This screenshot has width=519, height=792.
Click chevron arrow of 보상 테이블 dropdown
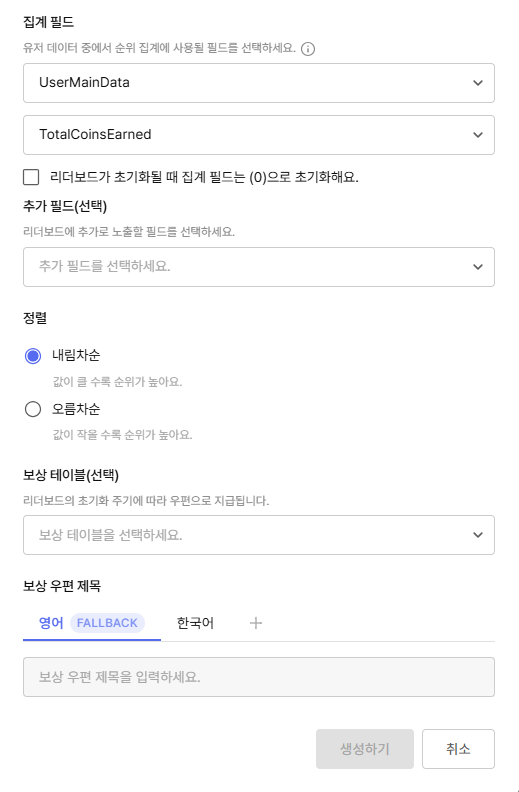[478, 535]
